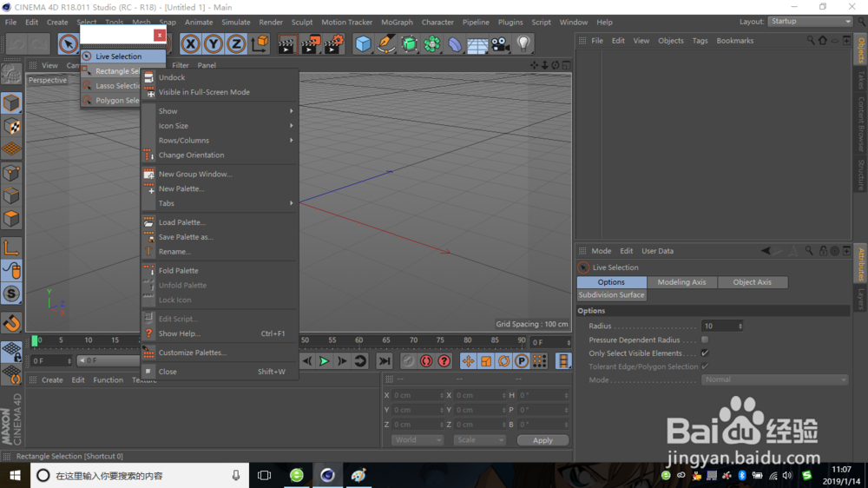This screenshot has height=488, width=868.
Task: Toggle Rotation keyframe recording button
Action: click(503, 361)
